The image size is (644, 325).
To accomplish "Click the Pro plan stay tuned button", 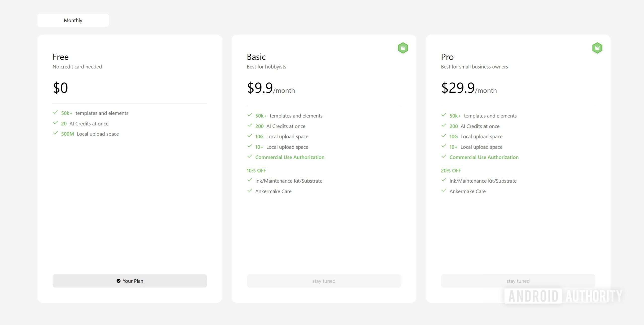I will [x=518, y=281].
